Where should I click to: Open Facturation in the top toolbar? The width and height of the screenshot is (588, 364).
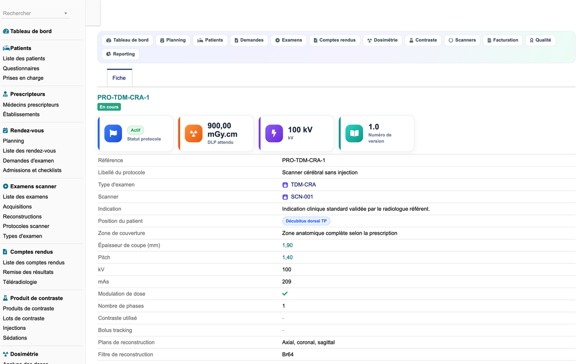pyautogui.click(x=503, y=40)
